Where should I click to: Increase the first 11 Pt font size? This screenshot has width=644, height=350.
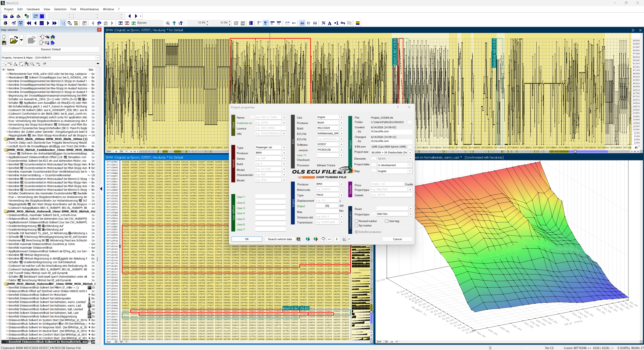click(208, 22)
